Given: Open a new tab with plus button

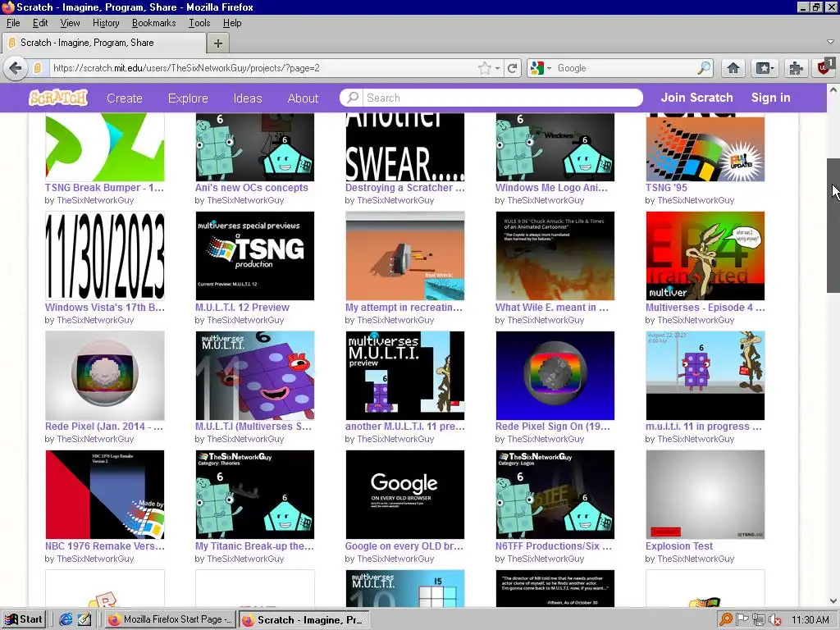Looking at the screenshot, I should click(x=218, y=43).
